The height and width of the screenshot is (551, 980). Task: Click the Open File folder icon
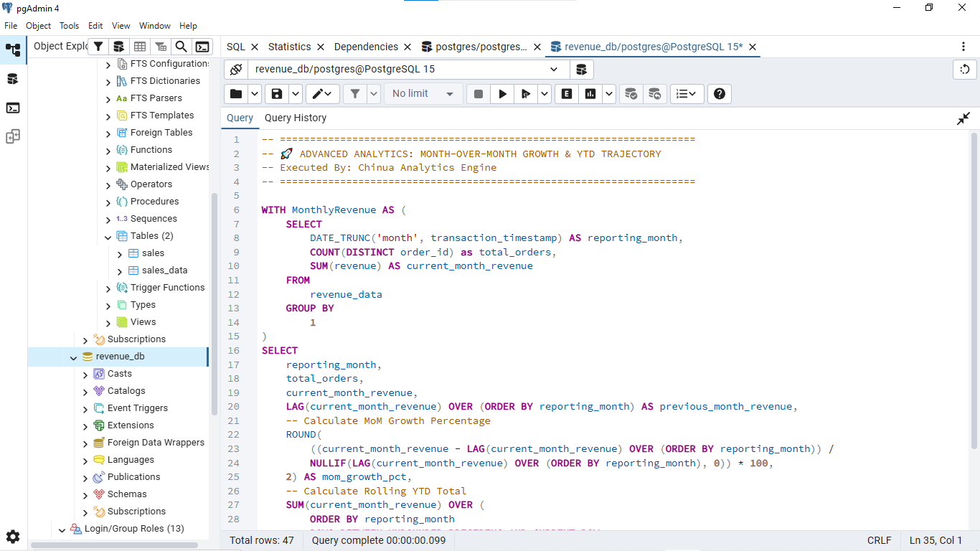pyautogui.click(x=235, y=94)
